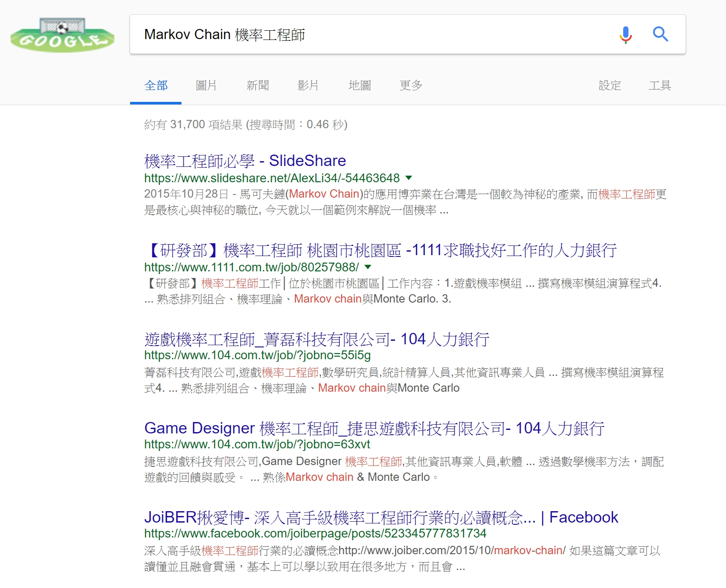Viewport: 726px width, 588px height.
Task: Expand dropdown arrow beside 1111.com.tw URL
Action: tap(368, 267)
